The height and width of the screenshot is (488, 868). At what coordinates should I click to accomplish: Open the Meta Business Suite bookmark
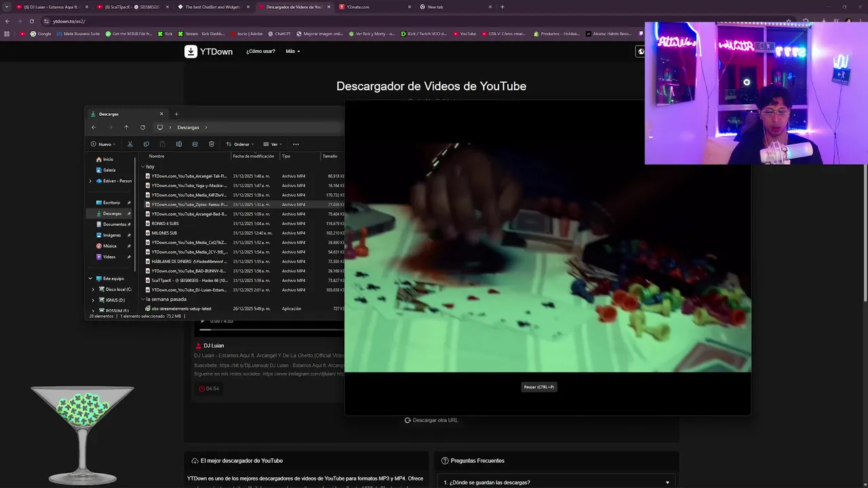78,33
